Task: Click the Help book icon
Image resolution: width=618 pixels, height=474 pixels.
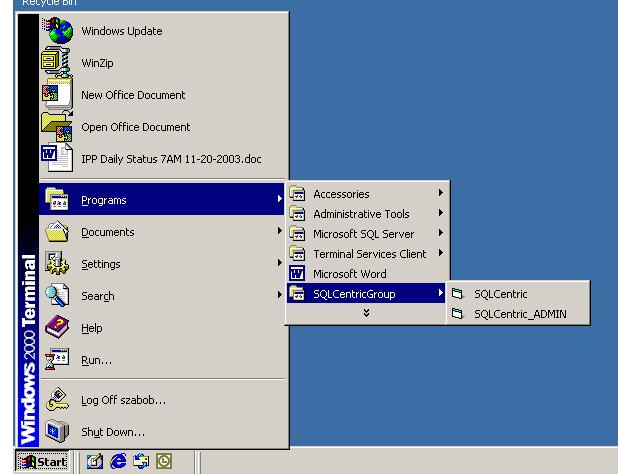Action: coord(57,327)
